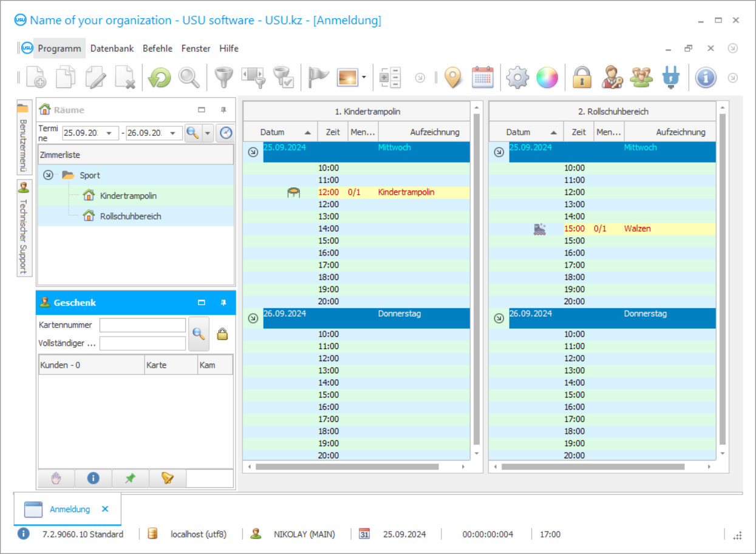This screenshot has height=554, width=756.
Task: Select the user-with-key access icon
Action: (612, 77)
